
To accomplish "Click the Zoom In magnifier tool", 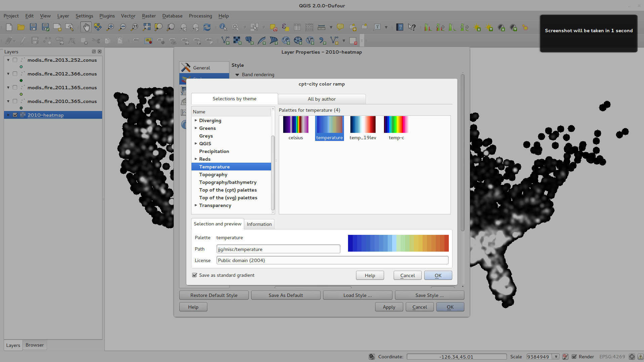I will (x=110, y=27).
